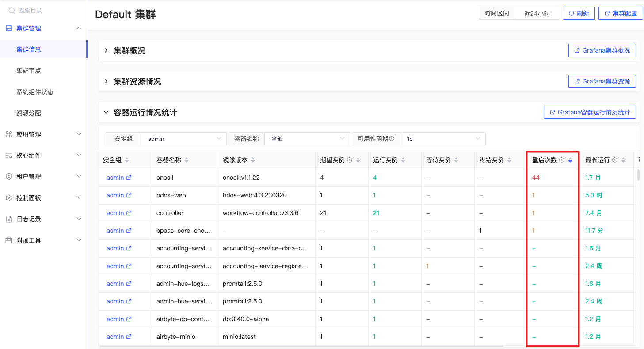Click the 应用管理 grid icon

pos(9,134)
